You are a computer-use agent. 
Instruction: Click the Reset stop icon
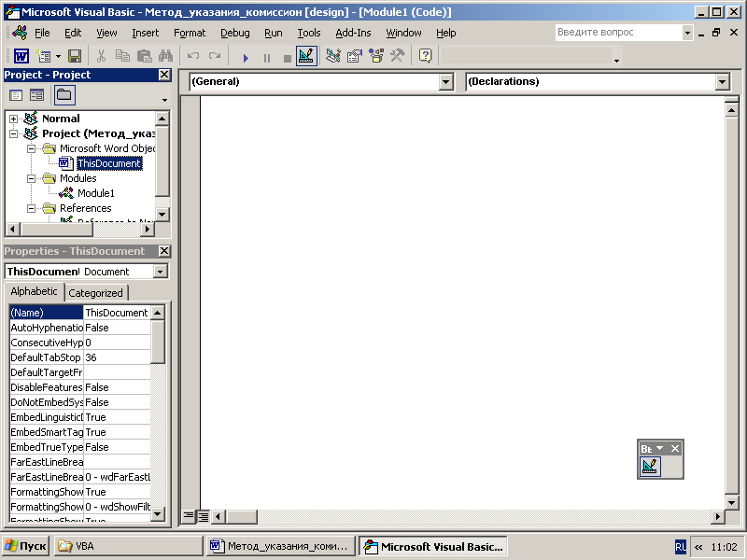tap(288, 58)
